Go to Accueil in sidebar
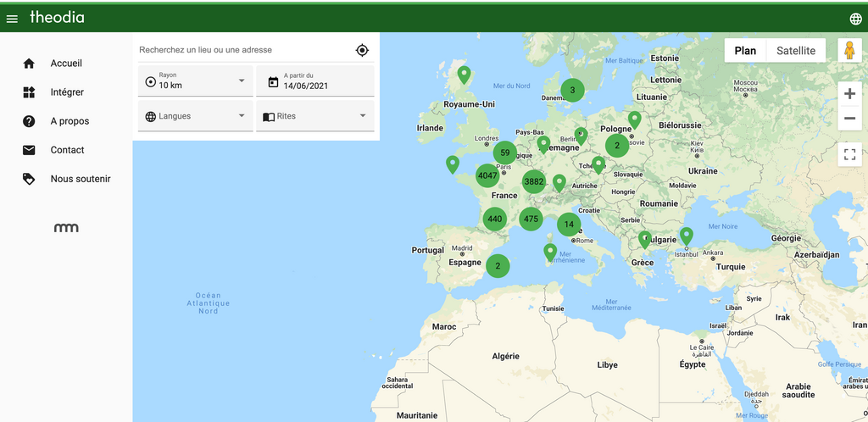Screen dimensions: 868x422 (66, 63)
